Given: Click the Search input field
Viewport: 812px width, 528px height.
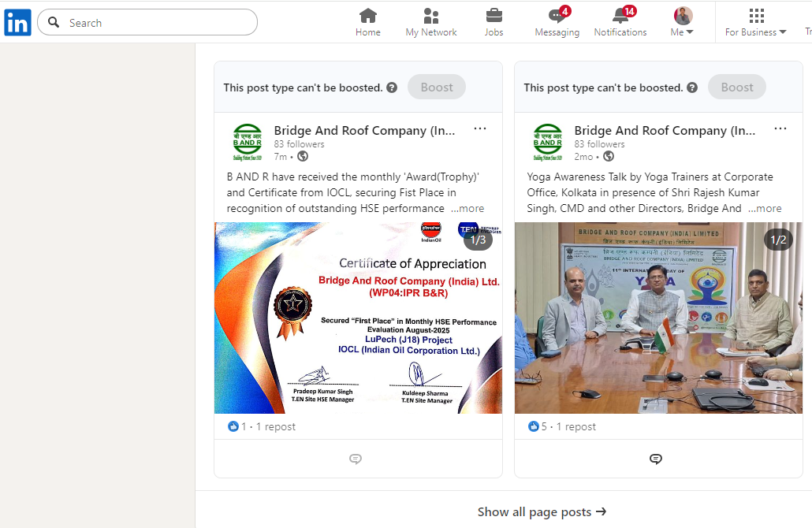Looking at the screenshot, I should [x=147, y=22].
